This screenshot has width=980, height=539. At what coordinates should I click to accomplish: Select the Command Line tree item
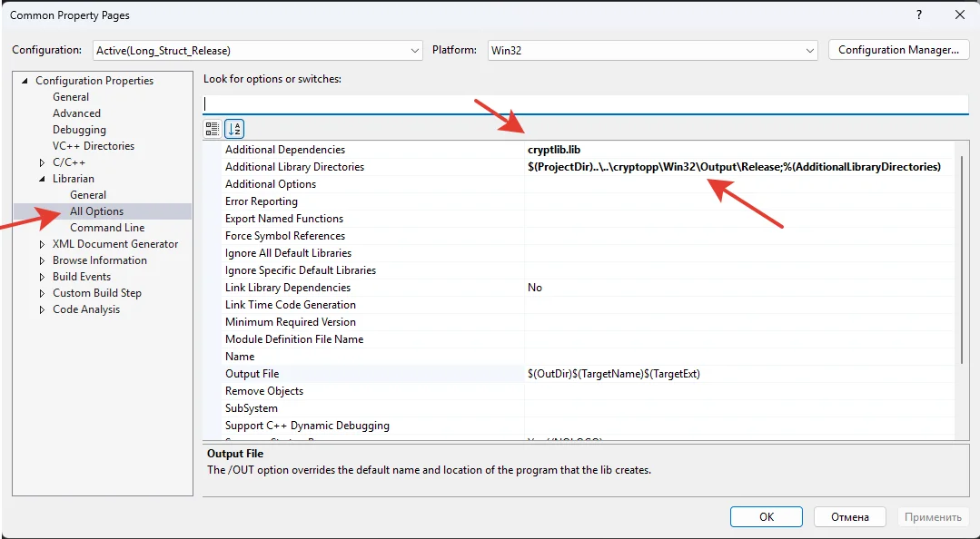coord(107,228)
